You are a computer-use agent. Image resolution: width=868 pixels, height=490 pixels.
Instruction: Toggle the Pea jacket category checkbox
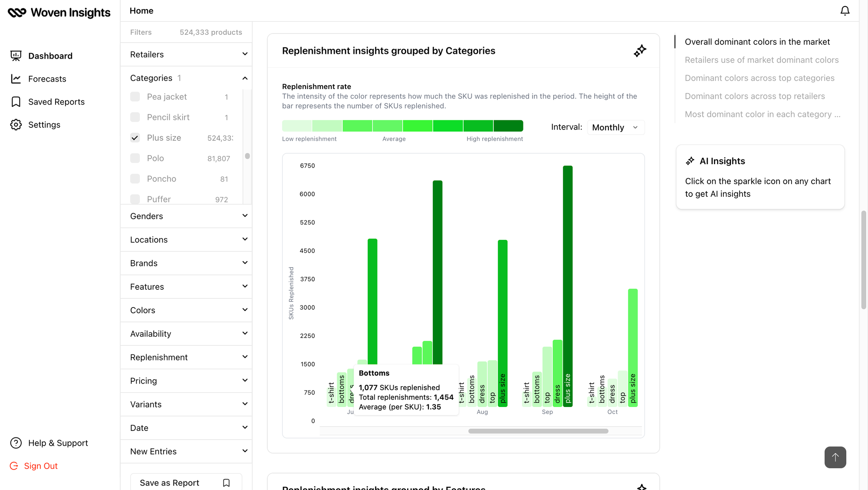[135, 97]
